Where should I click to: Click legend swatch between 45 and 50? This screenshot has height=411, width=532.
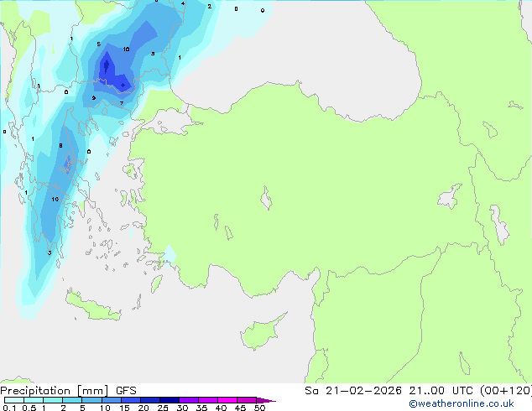tap(247, 400)
